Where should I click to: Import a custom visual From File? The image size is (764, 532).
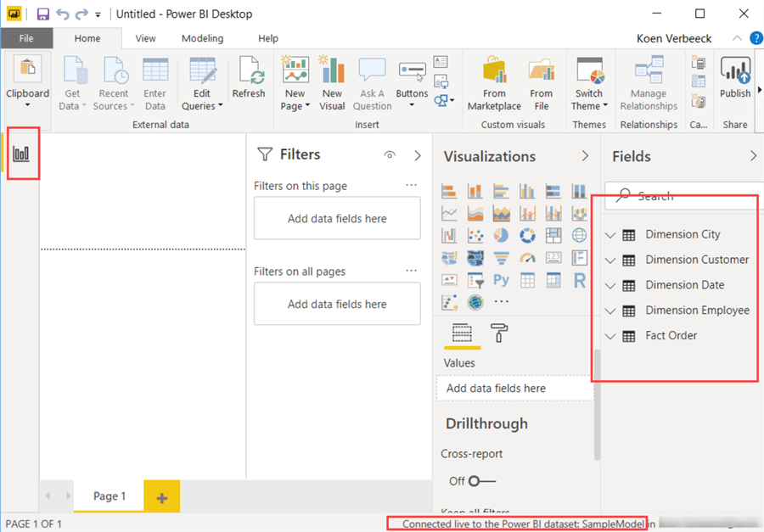point(541,83)
